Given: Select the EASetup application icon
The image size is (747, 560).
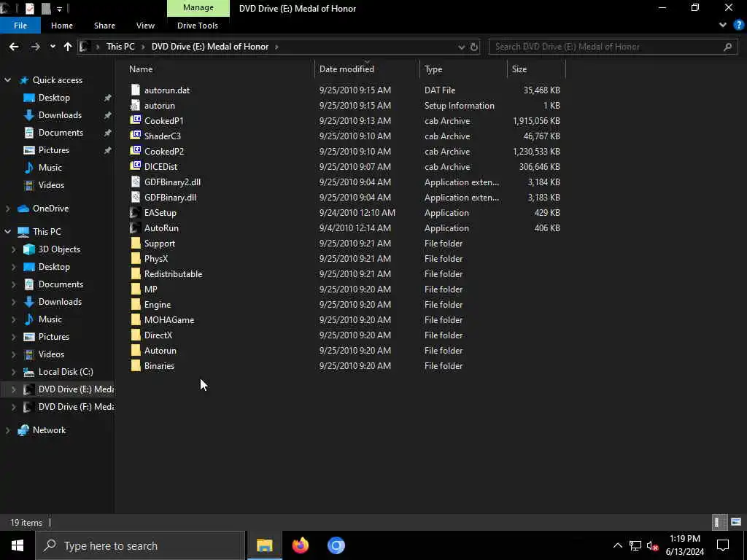Looking at the screenshot, I should [x=136, y=212].
